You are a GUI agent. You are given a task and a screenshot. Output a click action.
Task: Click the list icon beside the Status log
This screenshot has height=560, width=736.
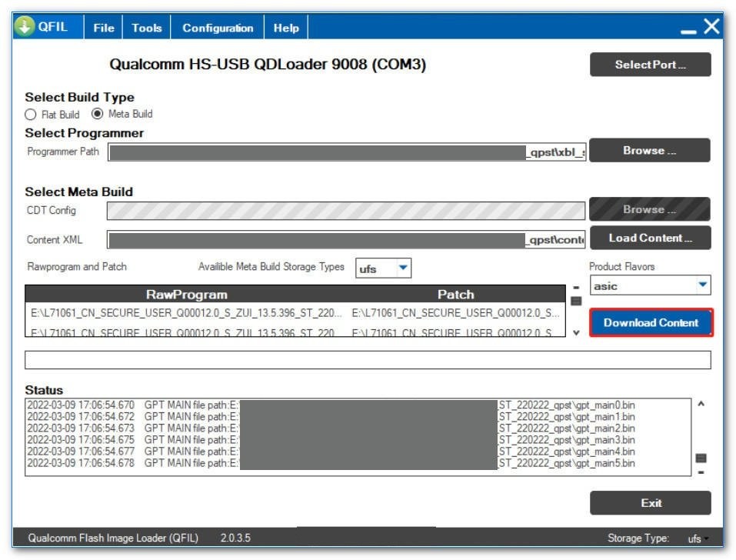coord(701,458)
